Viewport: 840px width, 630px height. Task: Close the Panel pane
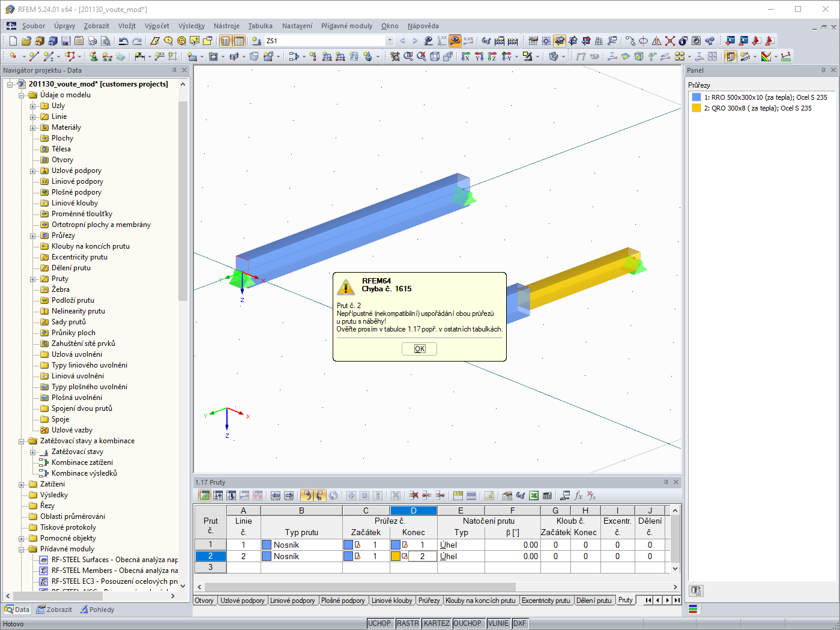pos(833,70)
